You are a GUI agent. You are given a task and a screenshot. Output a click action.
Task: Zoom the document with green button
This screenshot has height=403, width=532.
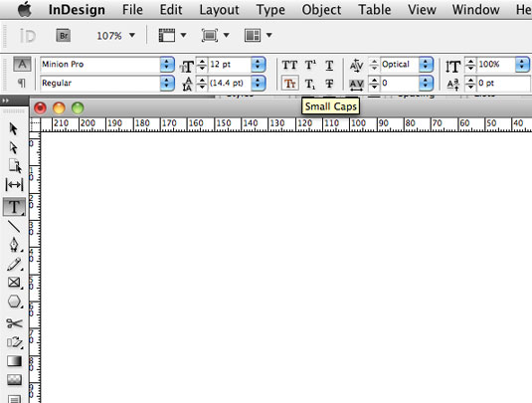click(78, 108)
